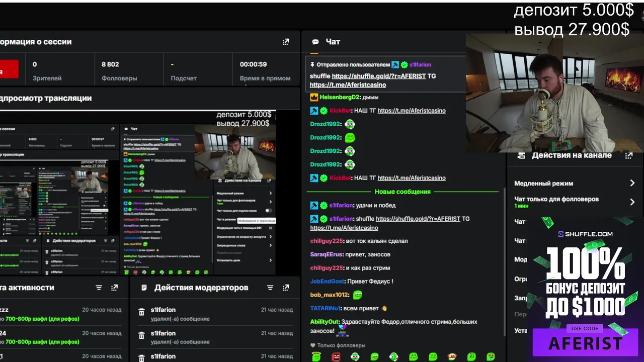
Task: Pick the red angry emote in the emote row
Action: coord(336,356)
